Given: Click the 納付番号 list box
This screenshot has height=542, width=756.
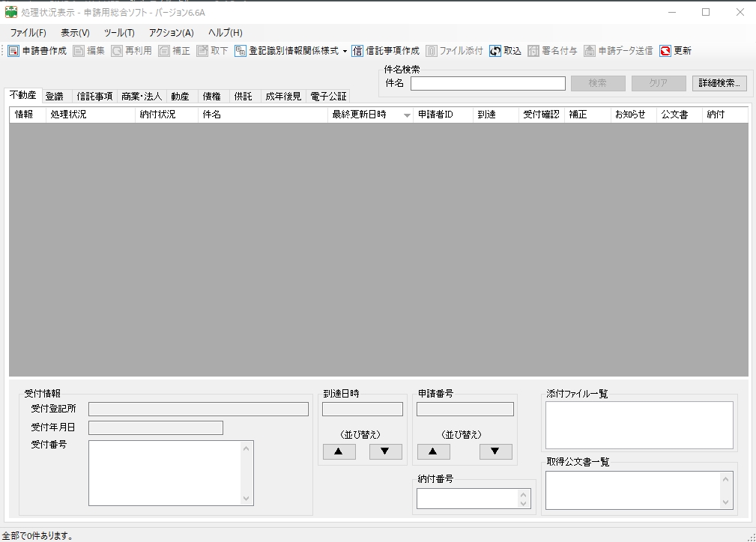Looking at the screenshot, I should [474, 499].
